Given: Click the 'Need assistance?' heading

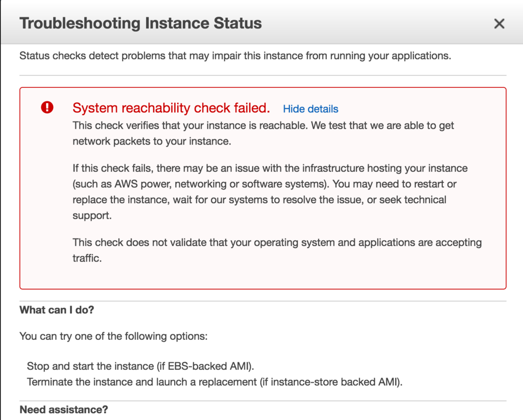Looking at the screenshot, I should click(64, 409).
